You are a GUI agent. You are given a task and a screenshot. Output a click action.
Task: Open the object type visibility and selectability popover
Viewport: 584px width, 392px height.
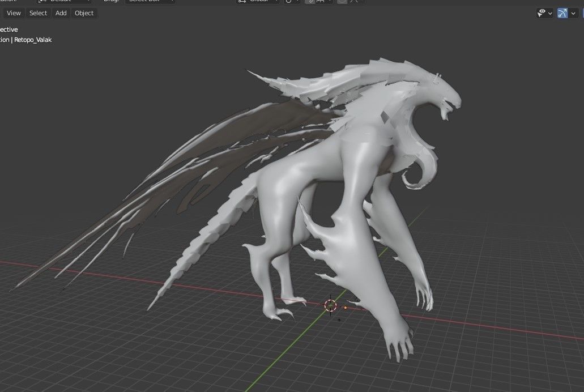544,14
